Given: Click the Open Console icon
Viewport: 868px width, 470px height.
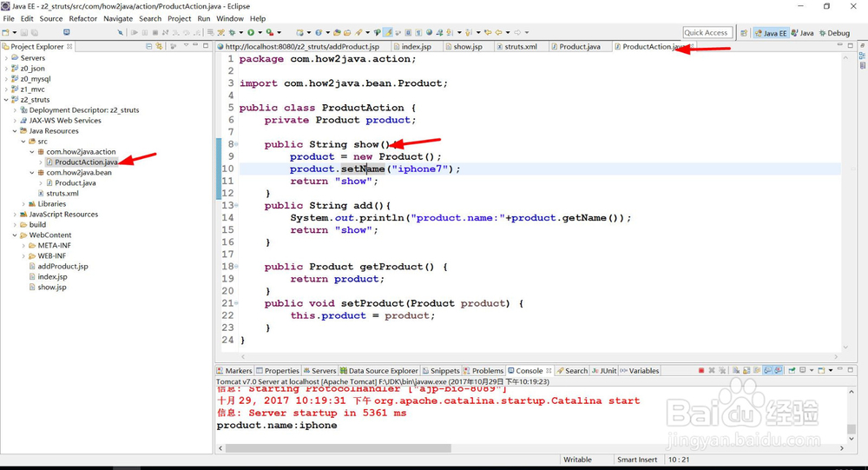Looking at the screenshot, I should click(x=821, y=370).
